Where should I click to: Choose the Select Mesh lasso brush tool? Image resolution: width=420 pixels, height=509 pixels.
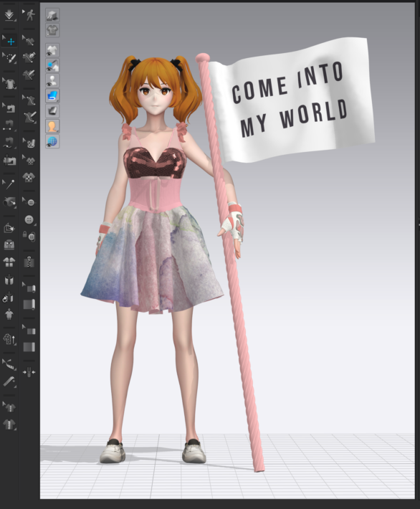[9, 59]
